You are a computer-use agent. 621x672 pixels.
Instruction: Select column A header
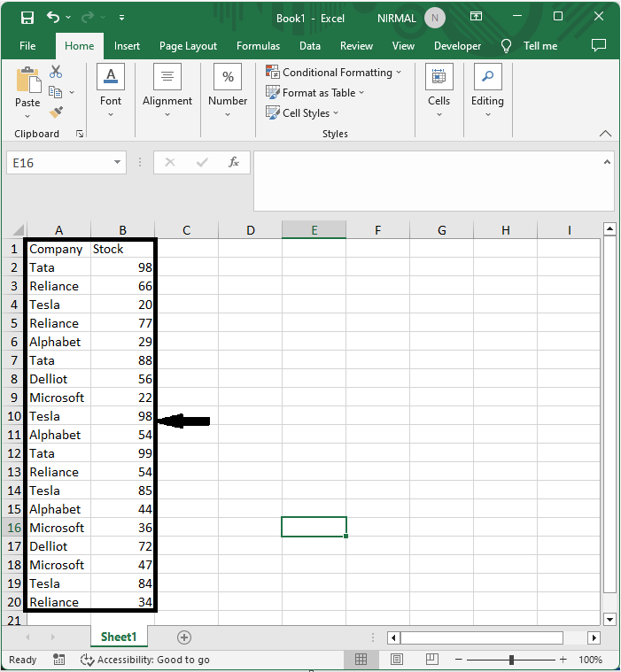tap(58, 230)
